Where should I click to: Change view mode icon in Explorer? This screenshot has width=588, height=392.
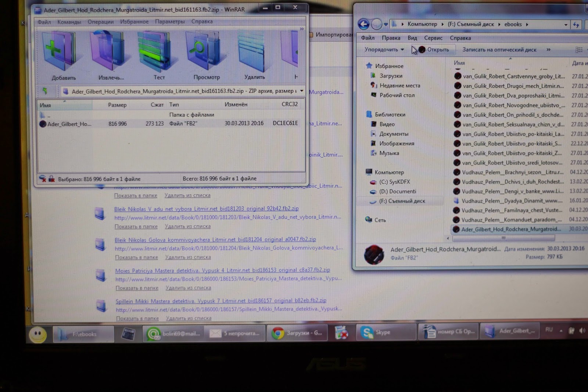point(579,50)
